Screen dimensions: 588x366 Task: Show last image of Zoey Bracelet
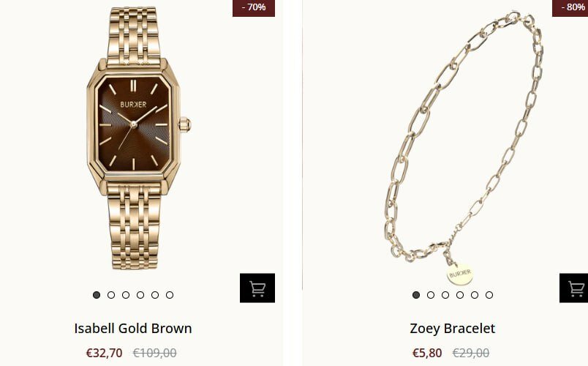[489, 295]
